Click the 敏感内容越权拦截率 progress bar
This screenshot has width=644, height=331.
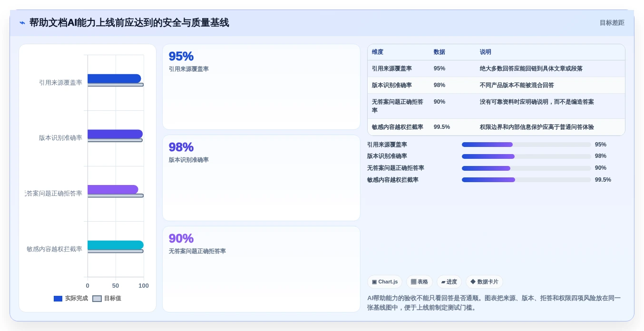(x=527, y=180)
